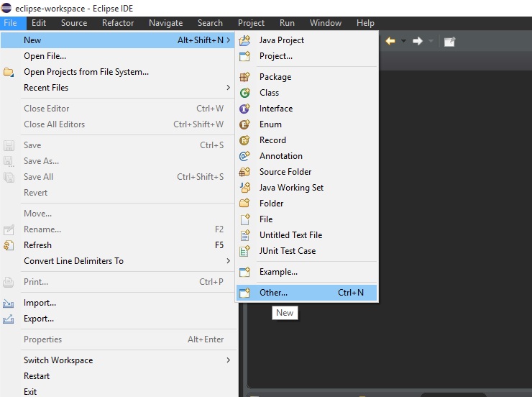Click the File icon in New submenu
Viewport: 532px width, 397px height.
[x=244, y=219]
